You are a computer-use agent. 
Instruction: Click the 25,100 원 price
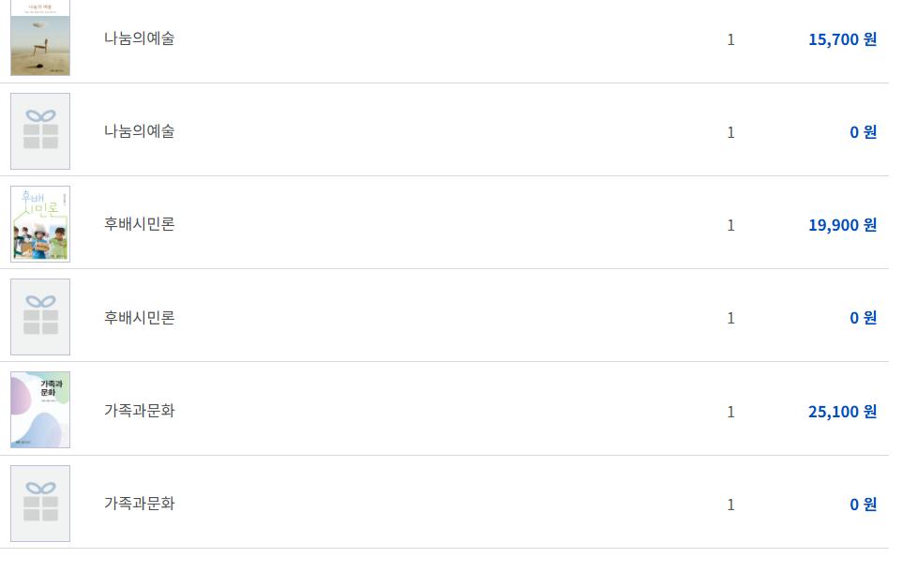pos(842,412)
